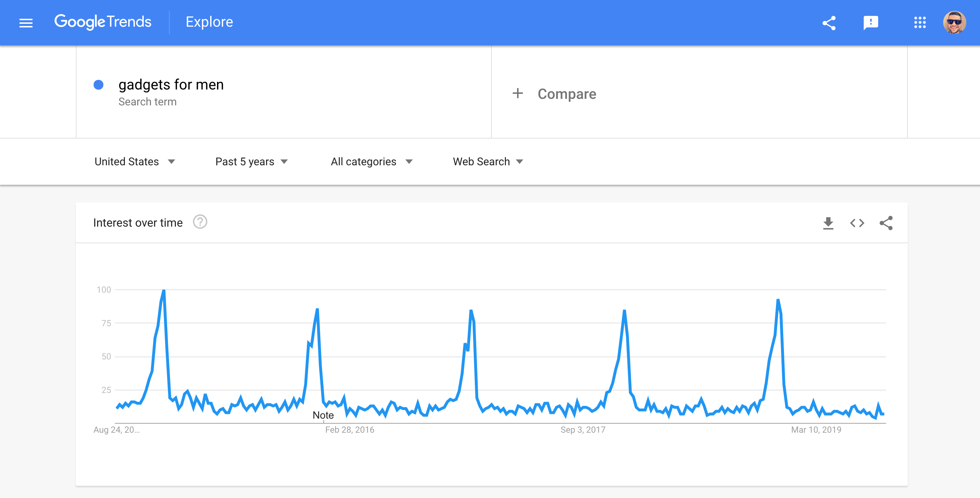The width and height of the screenshot is (980, 498).
Task: Expand the All categories dropdown
Action: (x=371, y=162)
